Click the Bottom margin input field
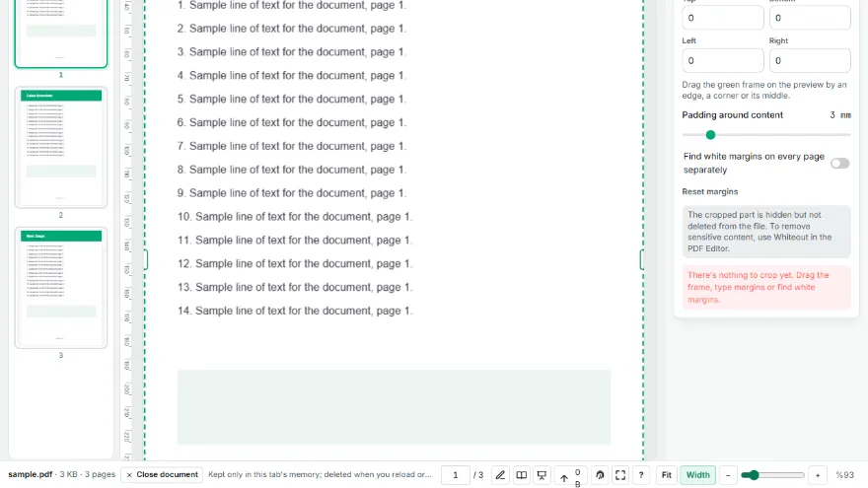 click(810, 18)
